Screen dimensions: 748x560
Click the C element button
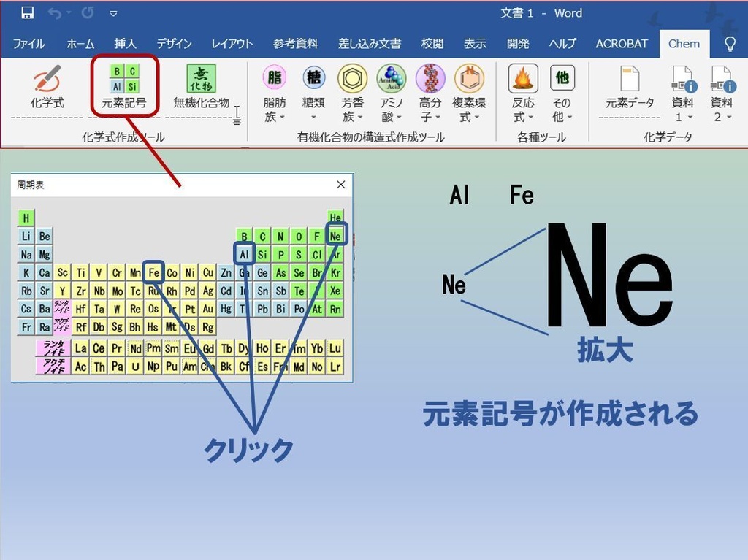pyautogui.click(x=262, y=236)
